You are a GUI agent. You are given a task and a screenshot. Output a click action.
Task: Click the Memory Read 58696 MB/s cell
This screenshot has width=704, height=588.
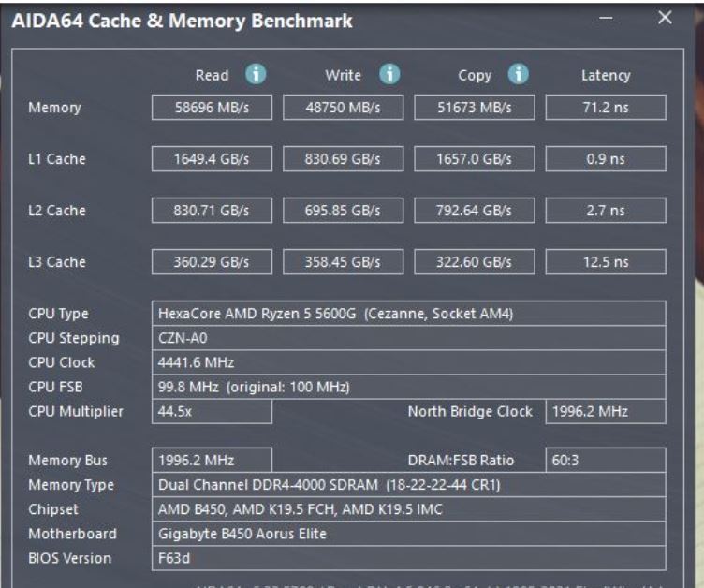tap(212, 108)
